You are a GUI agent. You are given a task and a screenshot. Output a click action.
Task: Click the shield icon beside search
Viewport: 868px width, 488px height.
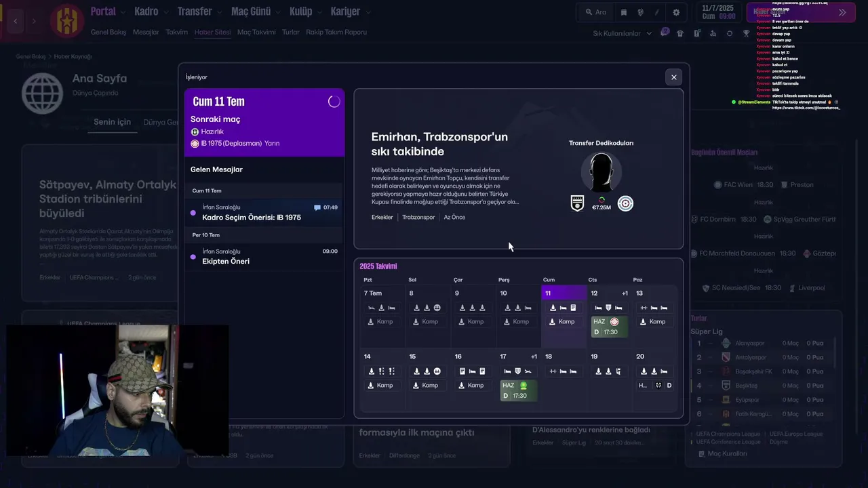(641, 12)
